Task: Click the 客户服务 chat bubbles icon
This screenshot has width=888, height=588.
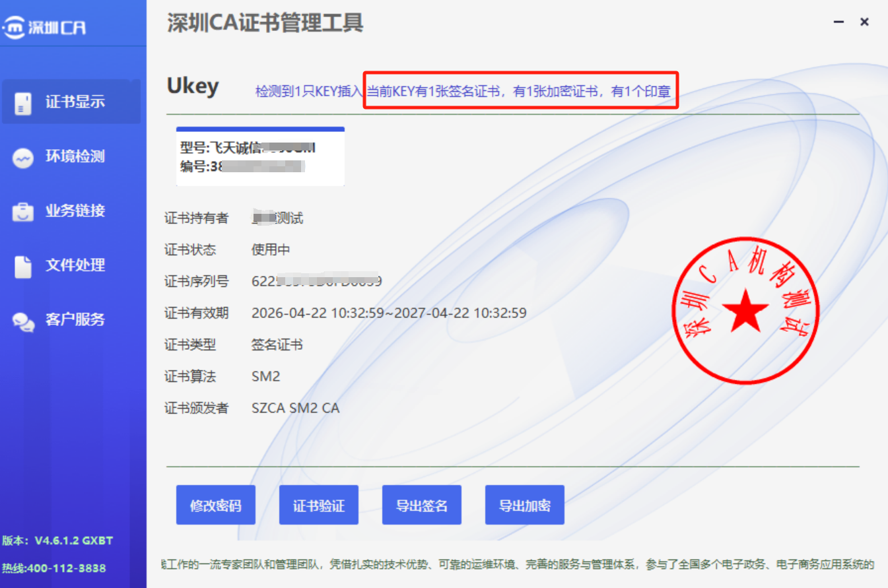Action: [23, 321]
